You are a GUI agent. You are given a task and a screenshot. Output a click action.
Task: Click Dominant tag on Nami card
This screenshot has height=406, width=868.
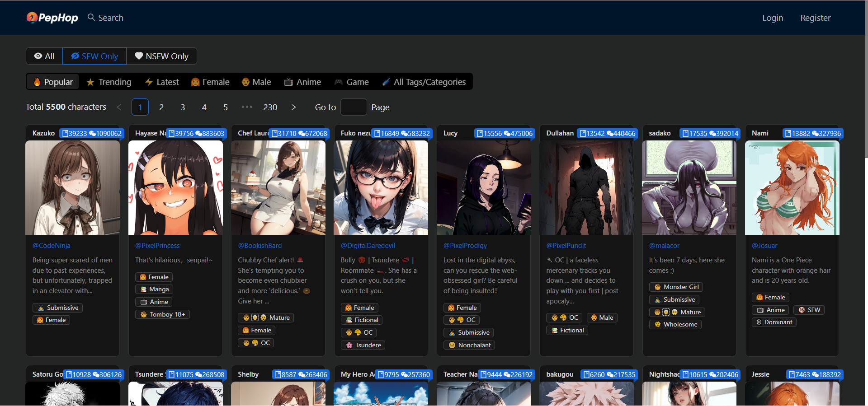[774, 322]
